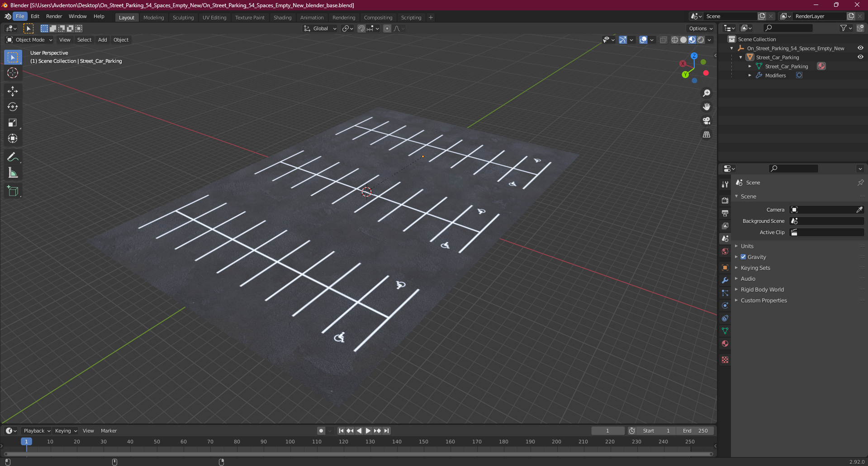
Task: Open the Modifier properties tab
Action: pos(725,280)
